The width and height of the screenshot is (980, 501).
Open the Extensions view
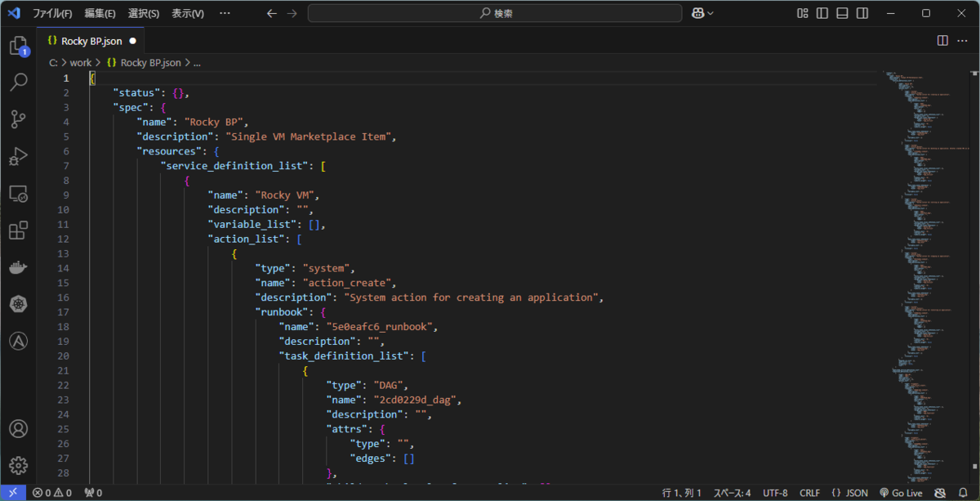[18, 230]
